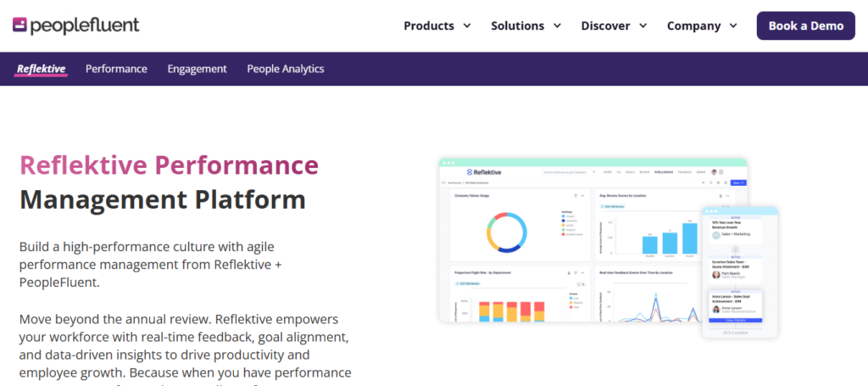The width and height of the screenshot is (868, 386).
Task: Go to the Engagement tab
Action: tap(197, 70)
